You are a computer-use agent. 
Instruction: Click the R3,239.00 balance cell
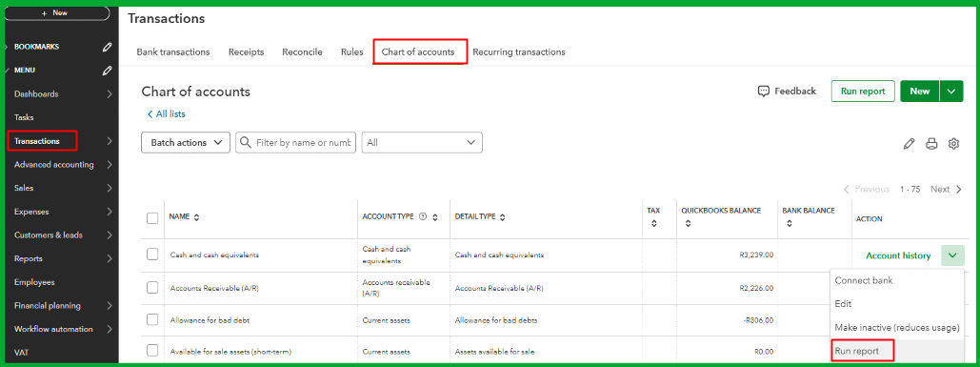tap(755, 255)
